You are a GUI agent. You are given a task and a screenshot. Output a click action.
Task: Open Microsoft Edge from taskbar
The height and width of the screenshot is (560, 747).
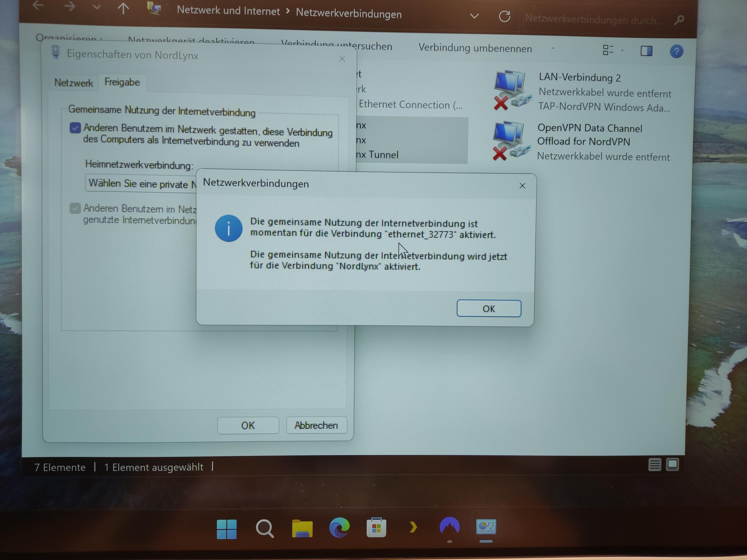click(339, 528)
